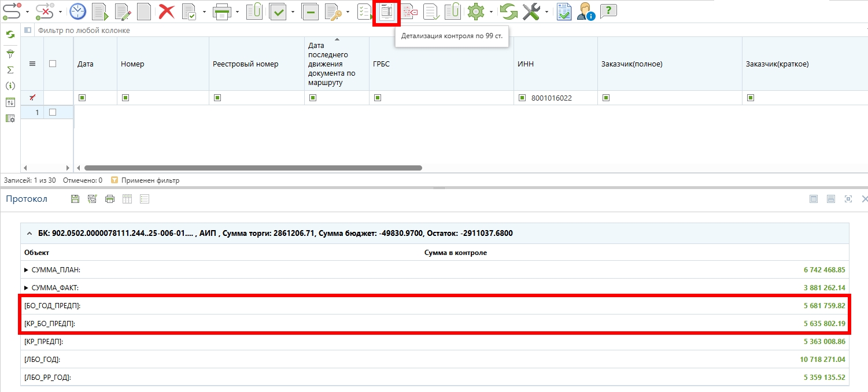868x392 pixels.
Task: Expand the СУММА_ФАКТ row
Action: coord(26,287)
